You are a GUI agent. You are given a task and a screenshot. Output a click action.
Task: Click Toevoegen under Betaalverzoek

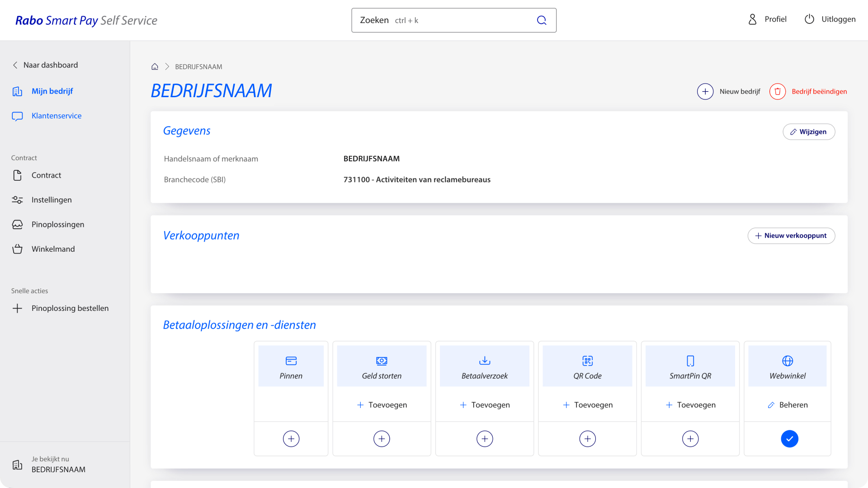click(485, 405)
